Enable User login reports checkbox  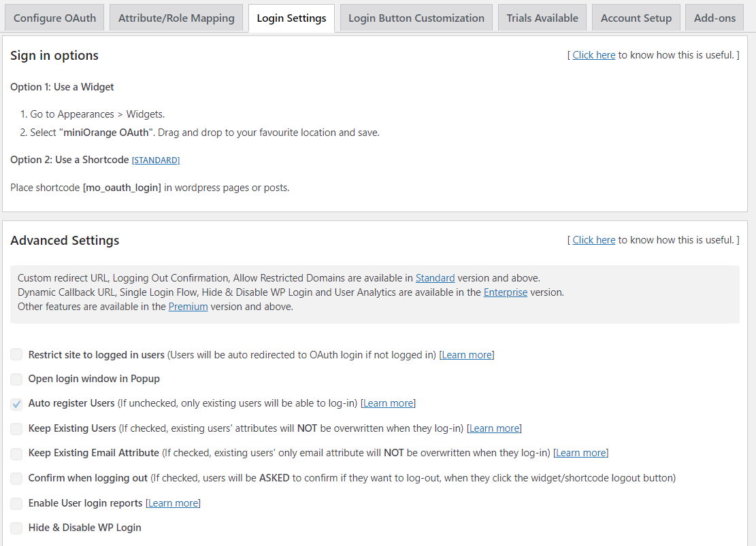point(16,503)
